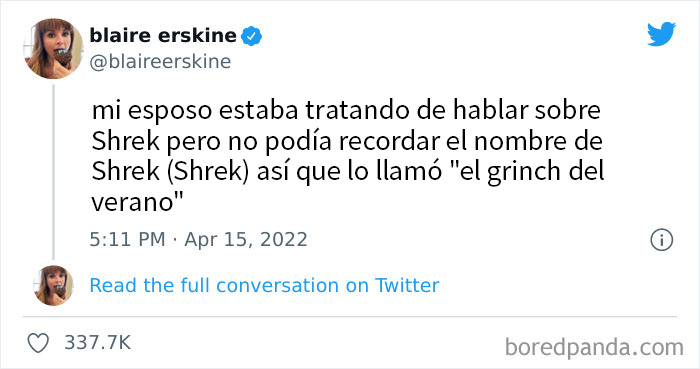The image size is (700, 369).
Task: Like the tweet with the heart icon
Action: pos(38,343)
